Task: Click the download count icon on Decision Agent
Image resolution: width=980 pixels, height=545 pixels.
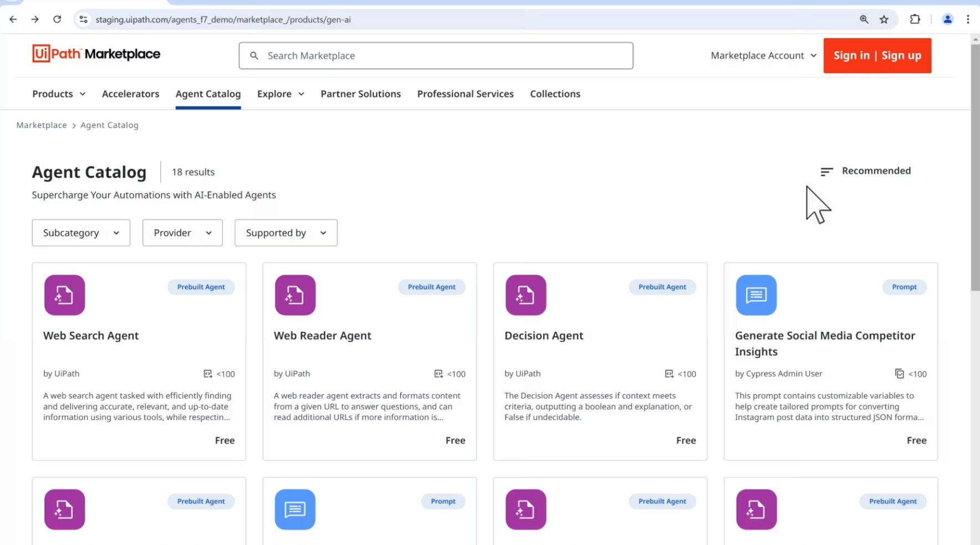Action: coord(669,374)
